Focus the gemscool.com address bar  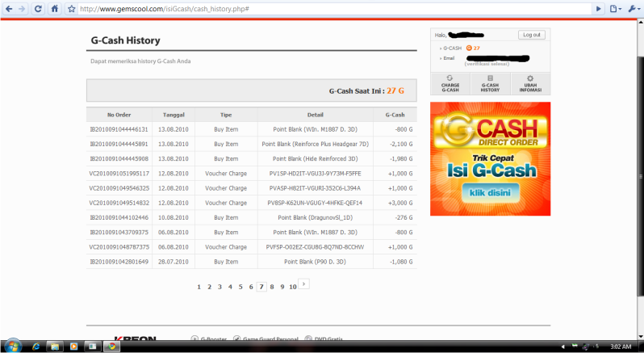(335, 9)
